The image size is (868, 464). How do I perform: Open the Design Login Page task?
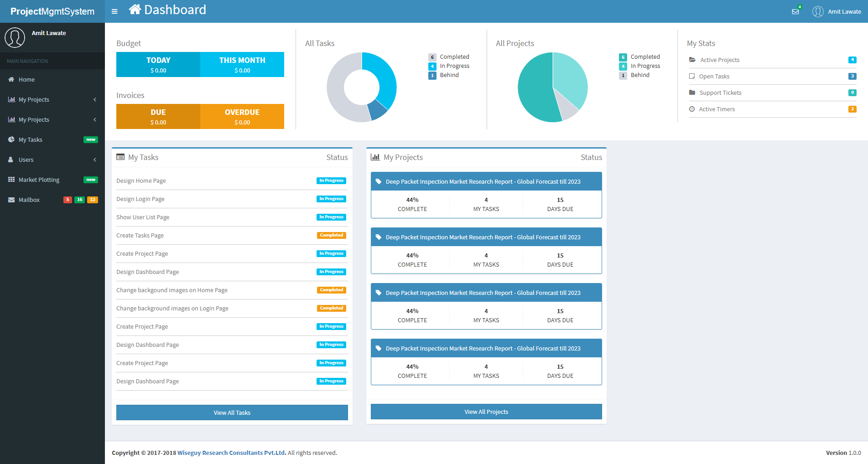point(140,199)
